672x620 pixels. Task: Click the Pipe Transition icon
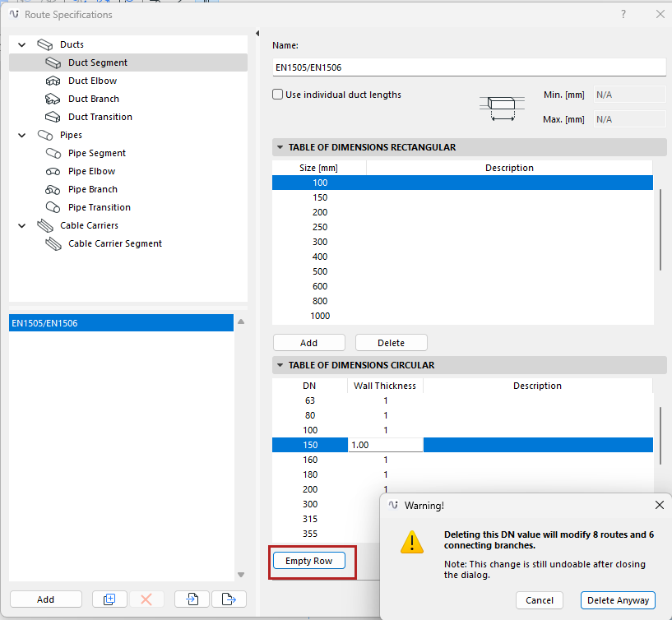53,207
